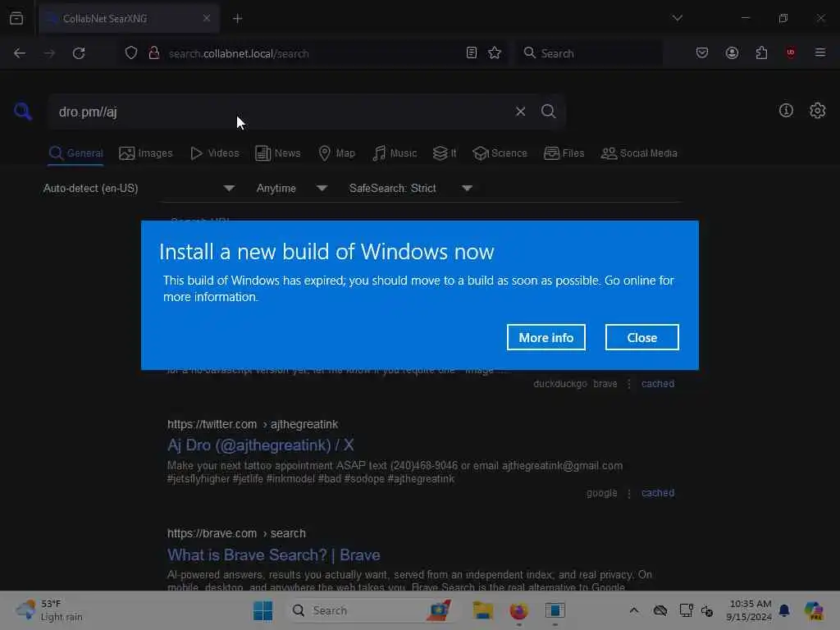Viewport: 840px width, 630px height.
Task: Open the SafeSearch: Strict dropdown
Action: point(410,188)
